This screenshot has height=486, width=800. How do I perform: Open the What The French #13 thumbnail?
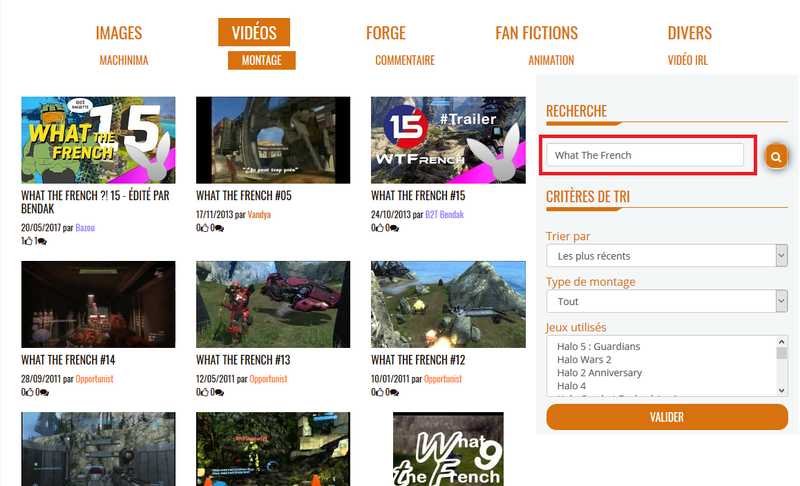273,304
